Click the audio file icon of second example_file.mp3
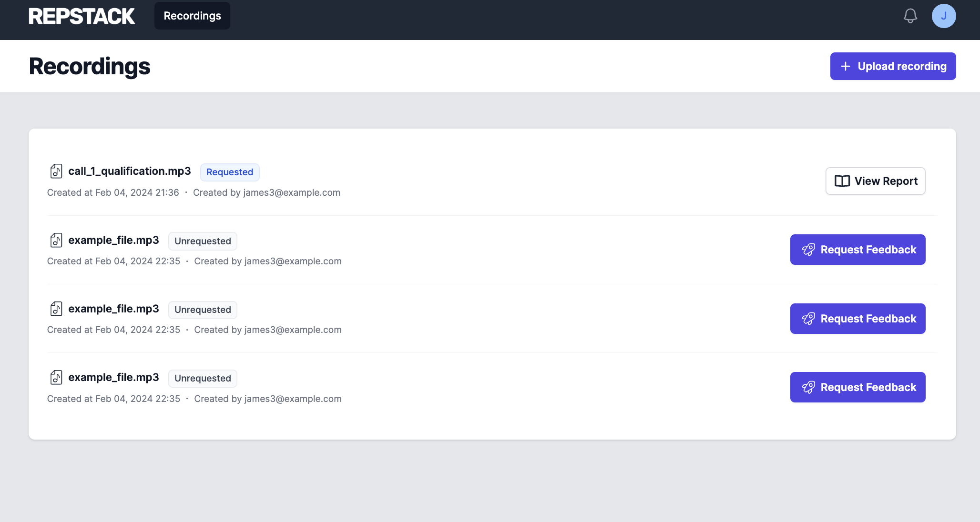 (56, 309)
